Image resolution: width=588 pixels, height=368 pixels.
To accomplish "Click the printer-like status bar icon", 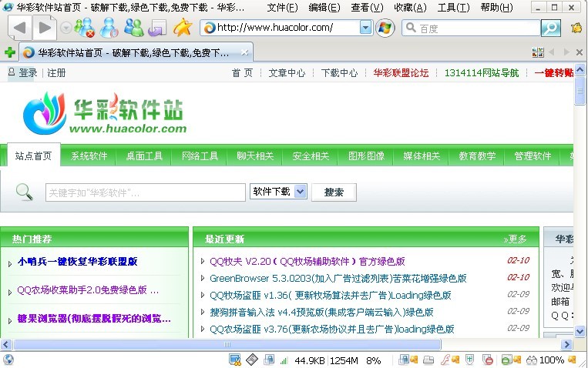I will point(428,360).
